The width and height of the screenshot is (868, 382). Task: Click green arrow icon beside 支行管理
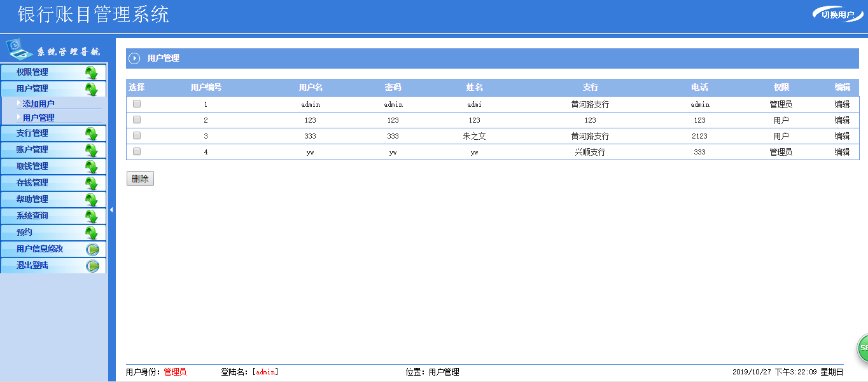pyautogui.click(x=92, y=133)
